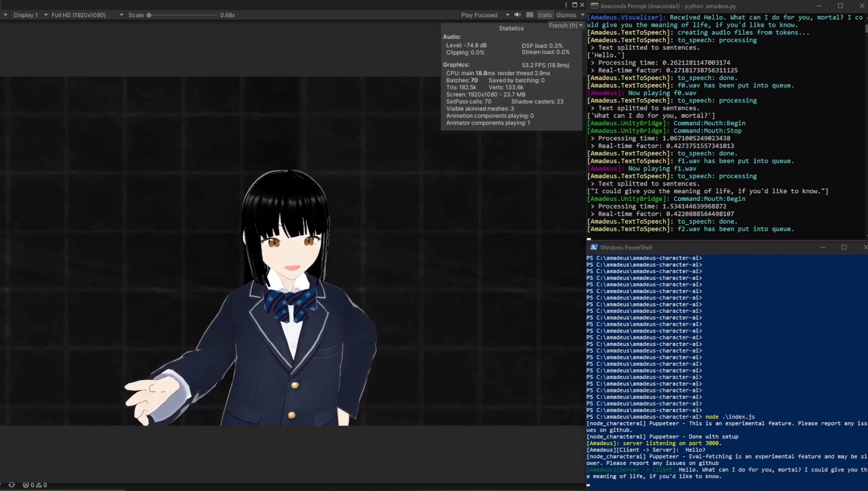This screenshot has width=868, height=491.
Task: Click the 'SetPass calls: 70' statistic
Action: [468, 101]
